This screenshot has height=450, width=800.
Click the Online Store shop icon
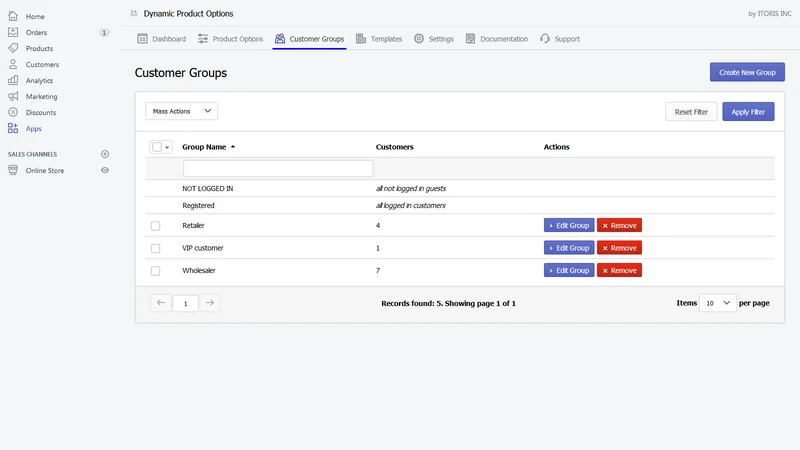[13, 170]
